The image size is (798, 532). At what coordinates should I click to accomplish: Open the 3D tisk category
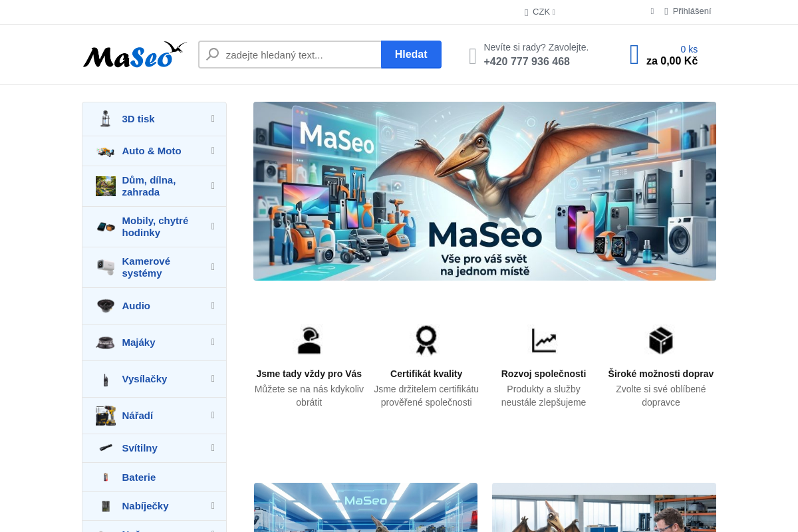pyautogui.click(x=154, y=119)
